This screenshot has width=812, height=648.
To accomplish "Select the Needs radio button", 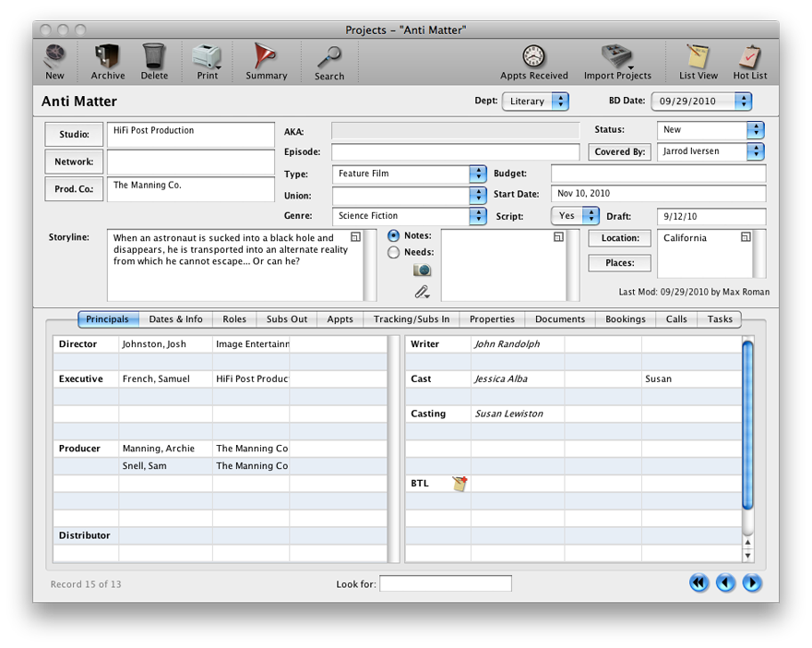I will click(394, 252).
